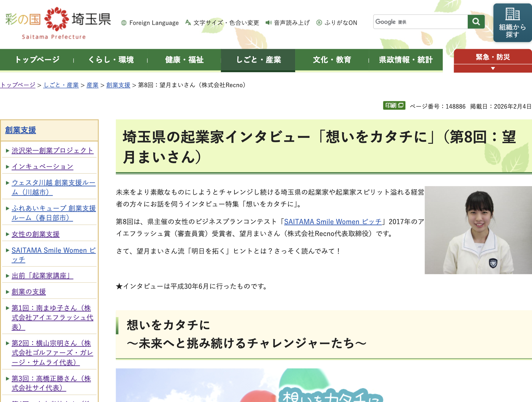Click 音声読み上げ text link
Viewport: 532px width, 402px height.
292,23
